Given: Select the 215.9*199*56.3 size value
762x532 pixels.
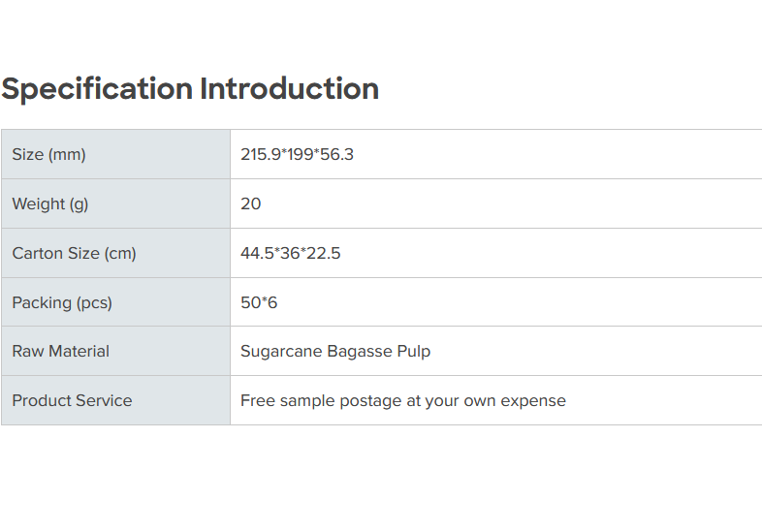Looking at the screenshot, I should 297,155.
